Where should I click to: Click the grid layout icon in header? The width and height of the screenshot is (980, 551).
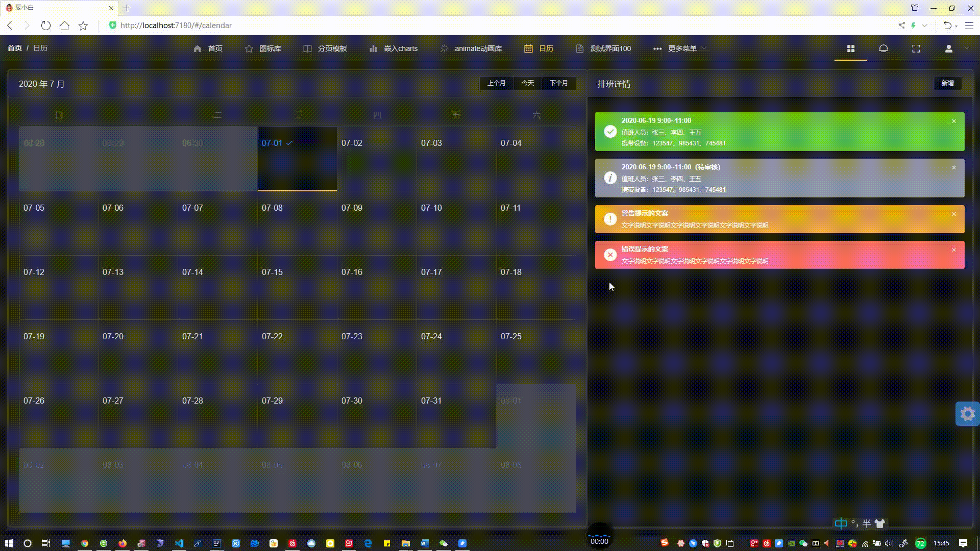(x=850, y=48)
